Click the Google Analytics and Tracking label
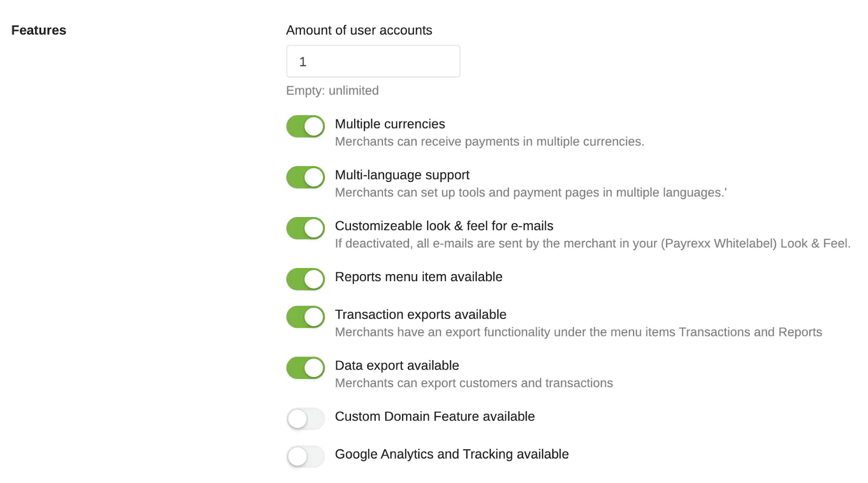This screenshot has width=868, height=483. click(451, 454)
